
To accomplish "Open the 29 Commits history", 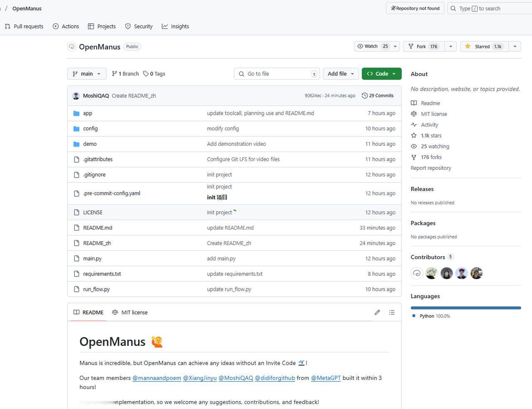I will 378,96.
